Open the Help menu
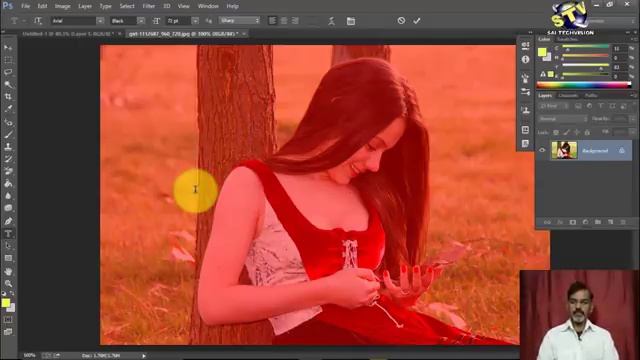 [x=232, y=6]
